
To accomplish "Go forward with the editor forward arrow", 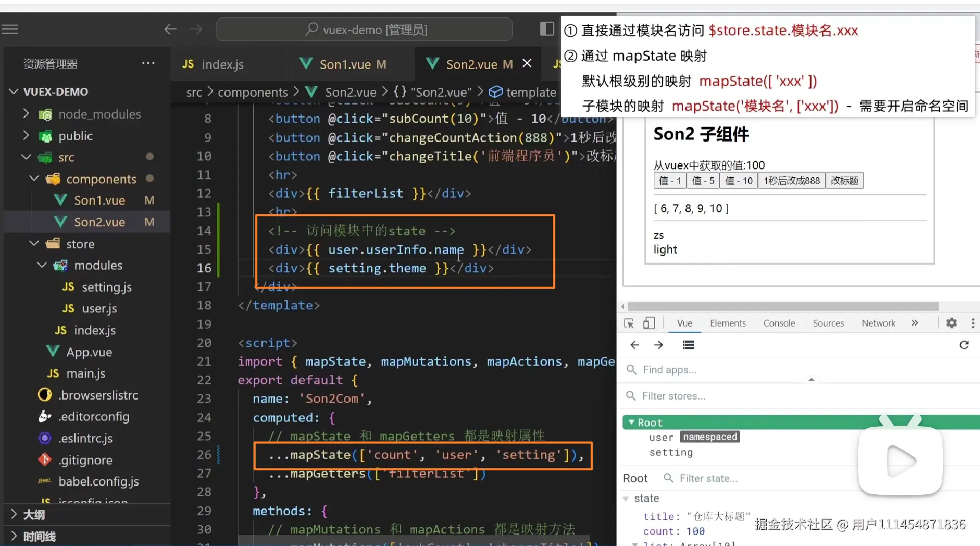I will tap(196, 29).
